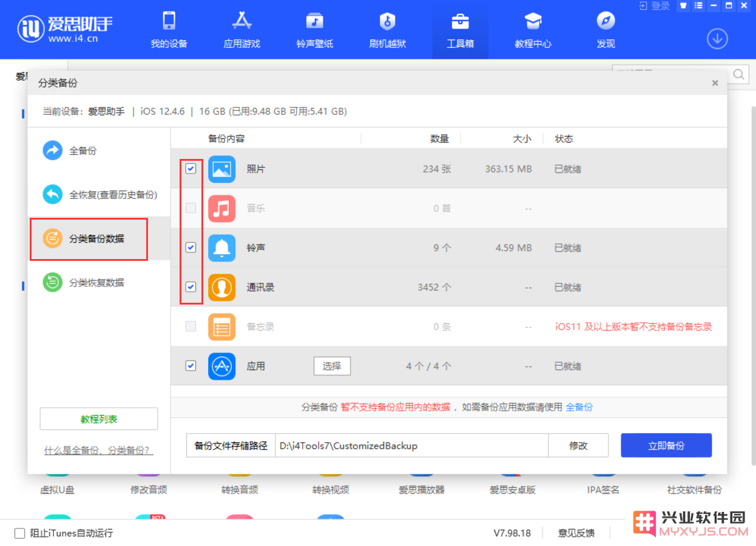Click 选择 button in 应用 row
This screenshot has width=756, height=546.
point(332,366)
